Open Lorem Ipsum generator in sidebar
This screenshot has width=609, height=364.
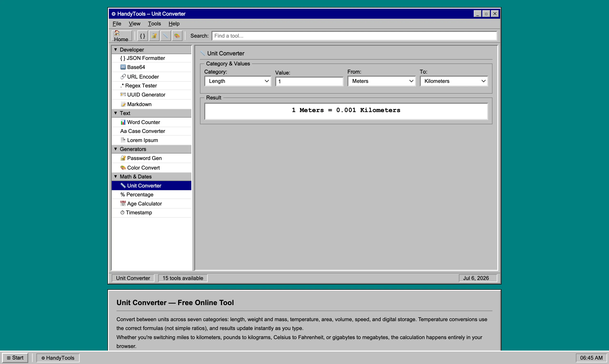click(152, 140)
